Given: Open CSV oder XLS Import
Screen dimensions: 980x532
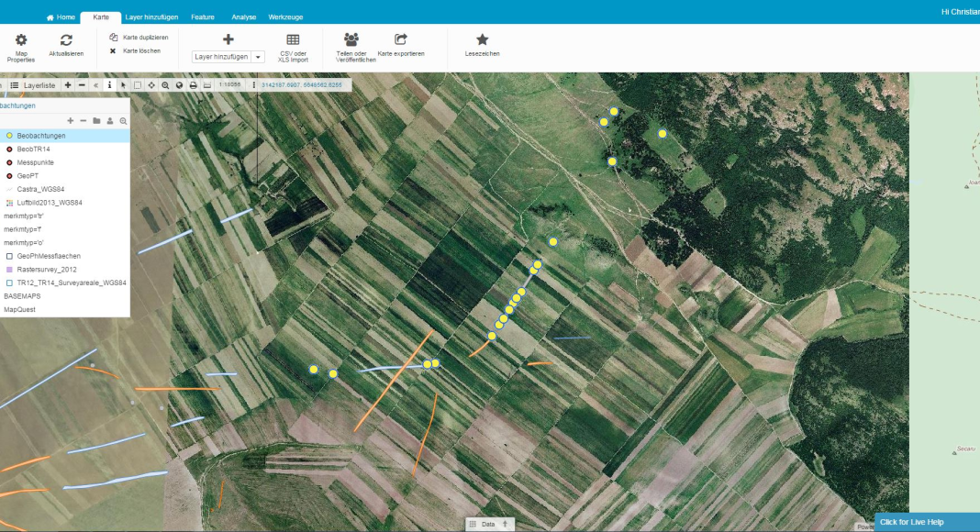Looking at the screenshot, I should click(293, 39).
